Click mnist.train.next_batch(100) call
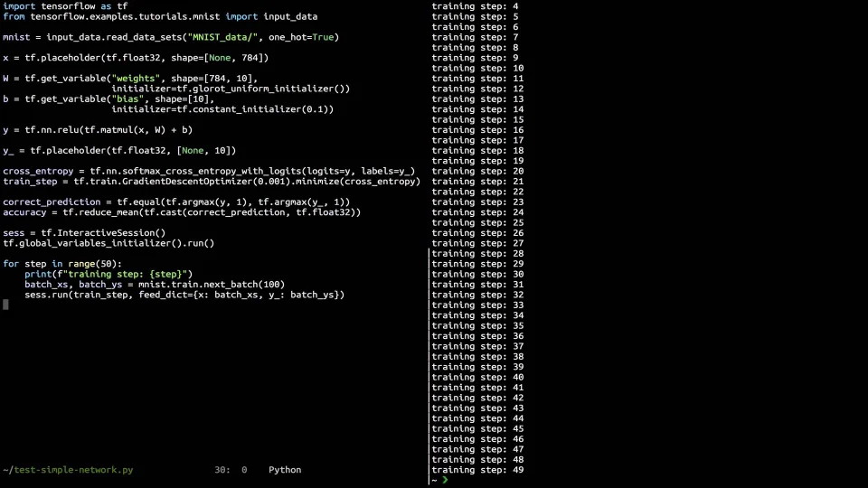 (212, 285)
